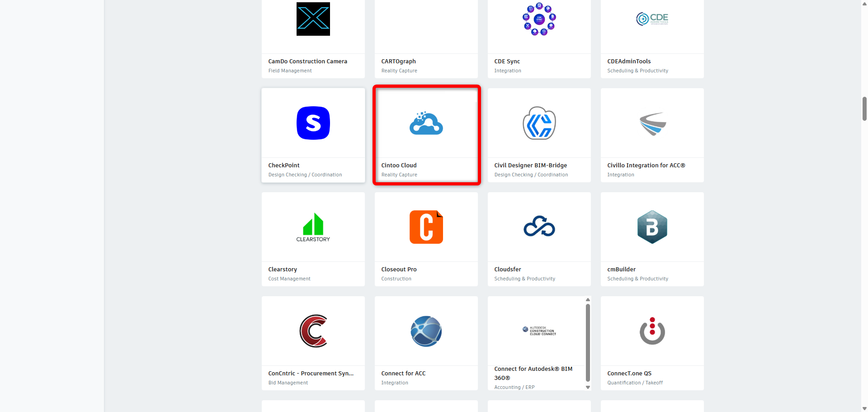Click the CDEAdminTools CDE logo
The height and width of the screenshot is (412, 868).
652,19
